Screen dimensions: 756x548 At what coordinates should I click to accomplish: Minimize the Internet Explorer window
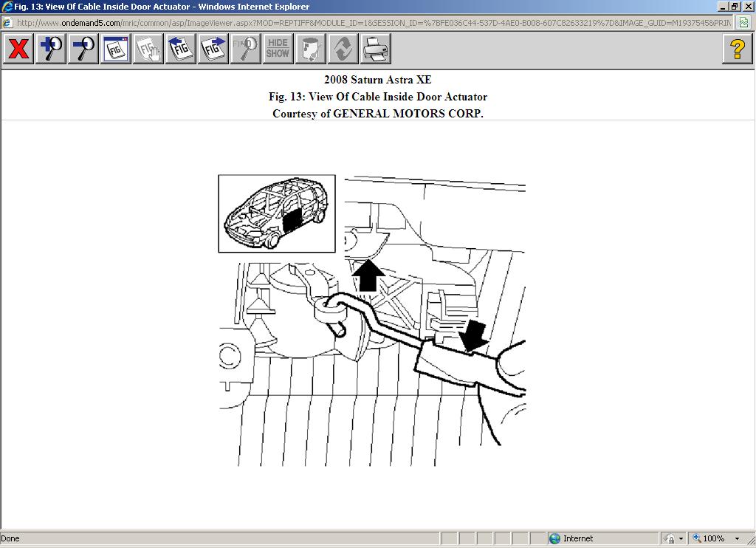(x=724, y=6)
